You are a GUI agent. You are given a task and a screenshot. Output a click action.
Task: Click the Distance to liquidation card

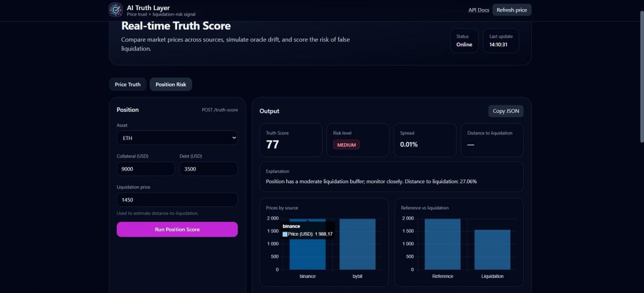point(492,140)
